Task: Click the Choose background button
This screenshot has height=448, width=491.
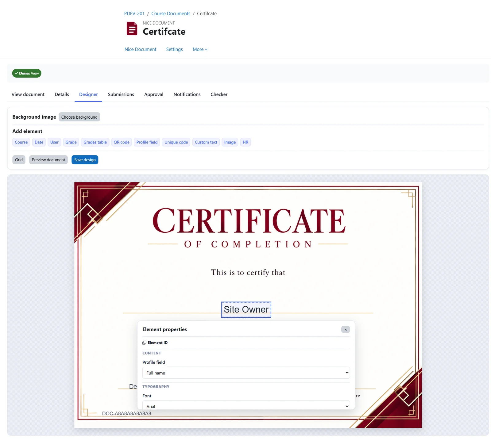Action: point(79,117)
